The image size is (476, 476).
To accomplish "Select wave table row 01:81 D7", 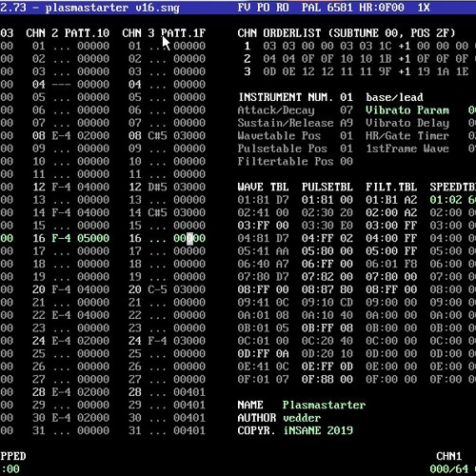I will [263, 200].
